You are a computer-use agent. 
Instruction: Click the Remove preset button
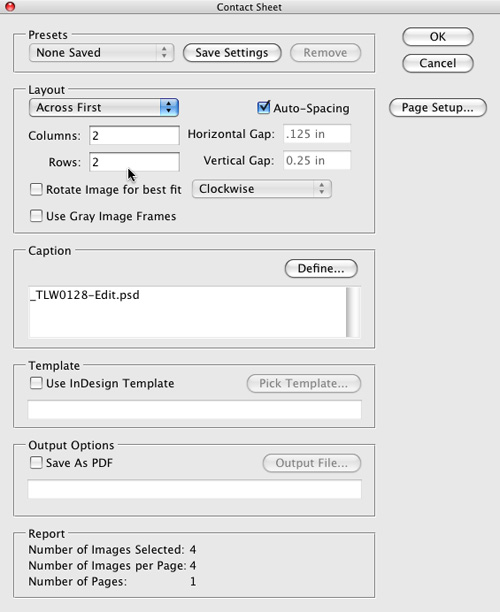coord(325,53)
